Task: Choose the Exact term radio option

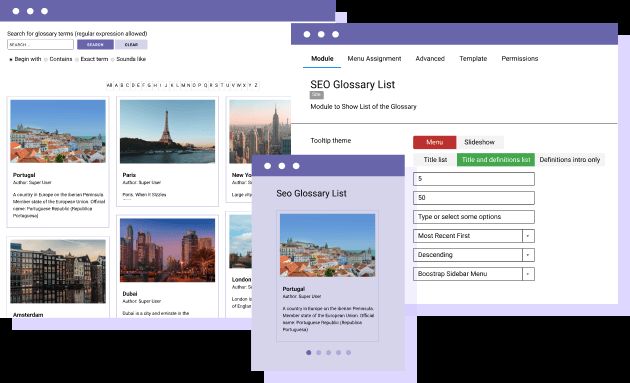Action: pos(77,59)
